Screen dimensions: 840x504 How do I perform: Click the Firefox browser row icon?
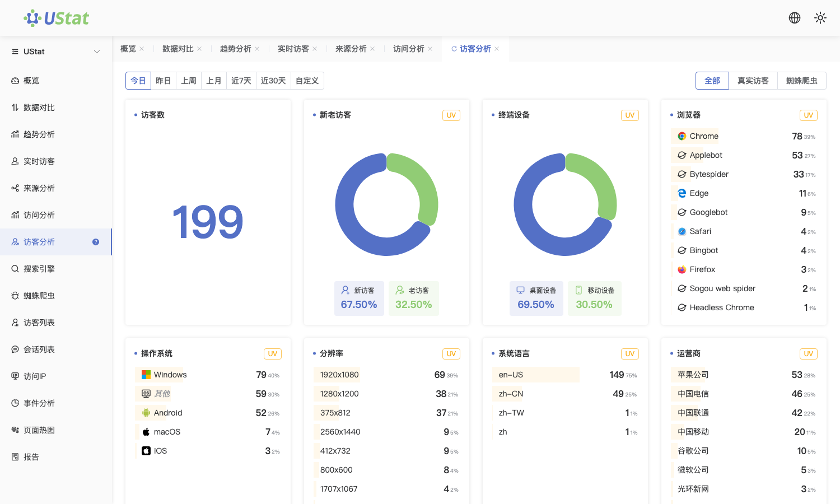pos(682,269)
